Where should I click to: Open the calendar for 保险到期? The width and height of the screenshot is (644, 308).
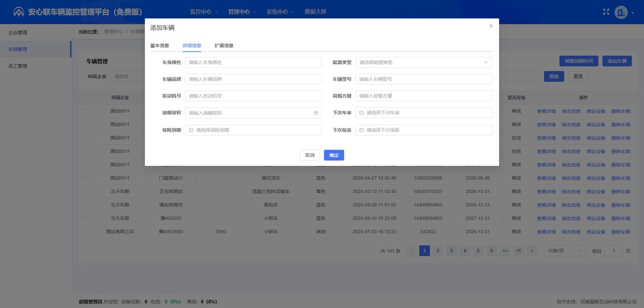(x=253, y=130)
